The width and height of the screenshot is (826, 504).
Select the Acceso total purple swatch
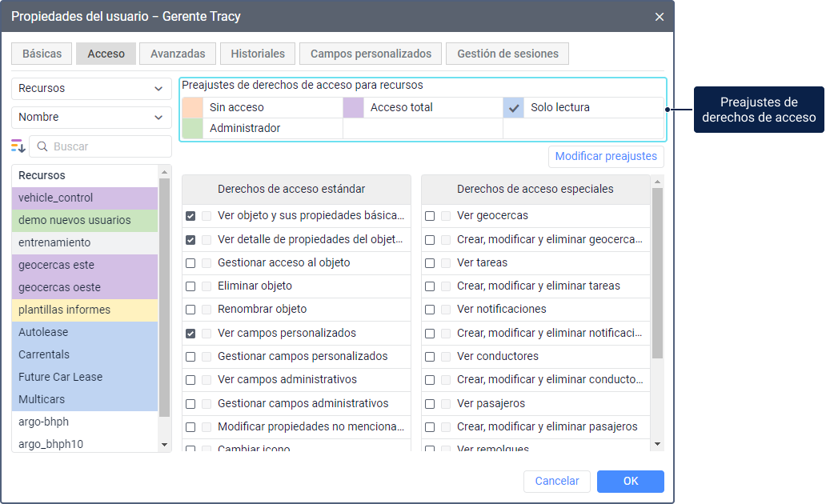354,107
